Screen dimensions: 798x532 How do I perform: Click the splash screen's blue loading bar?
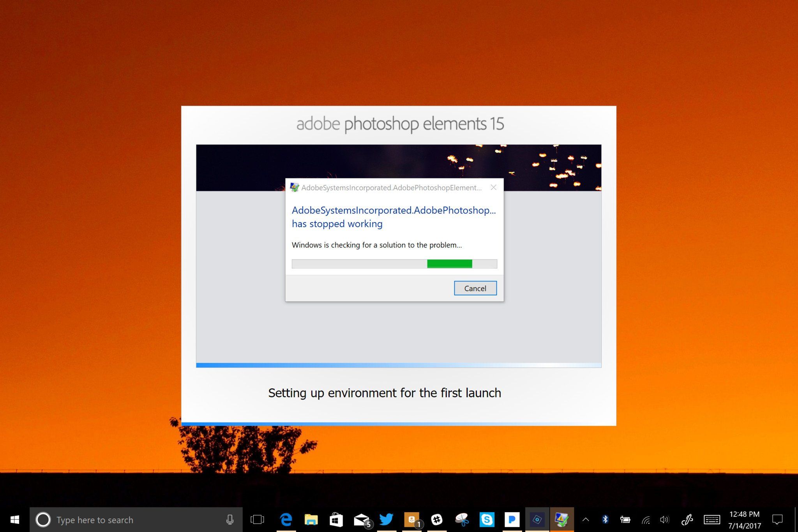click(x=399, y=366)
